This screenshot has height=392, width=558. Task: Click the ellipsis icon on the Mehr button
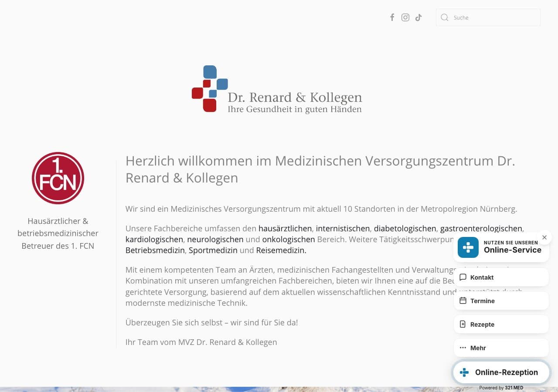463,348
